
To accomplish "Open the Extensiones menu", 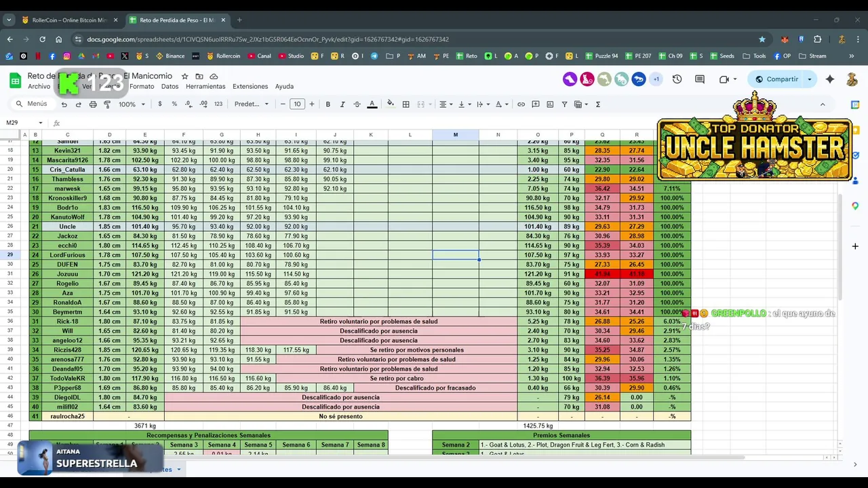I will [x=250, y=87].
